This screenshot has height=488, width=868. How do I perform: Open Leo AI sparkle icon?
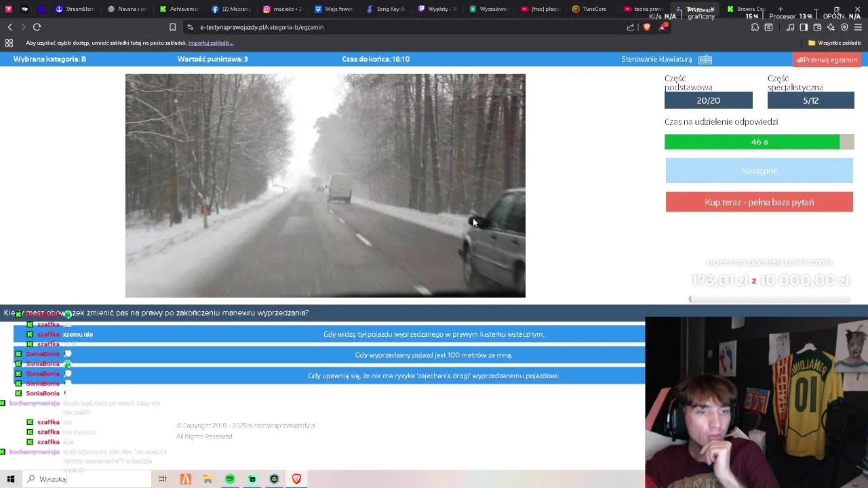(x=831, y=27)
